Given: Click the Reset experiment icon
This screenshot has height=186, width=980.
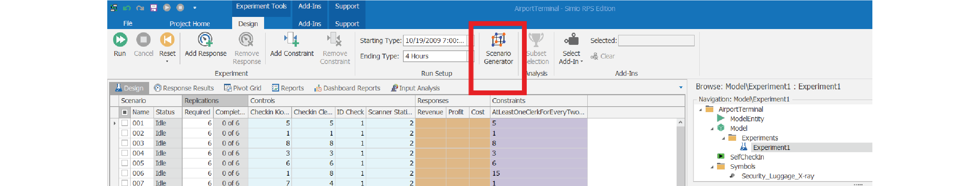Looking at the screenshot, I should tap(167, 40).
